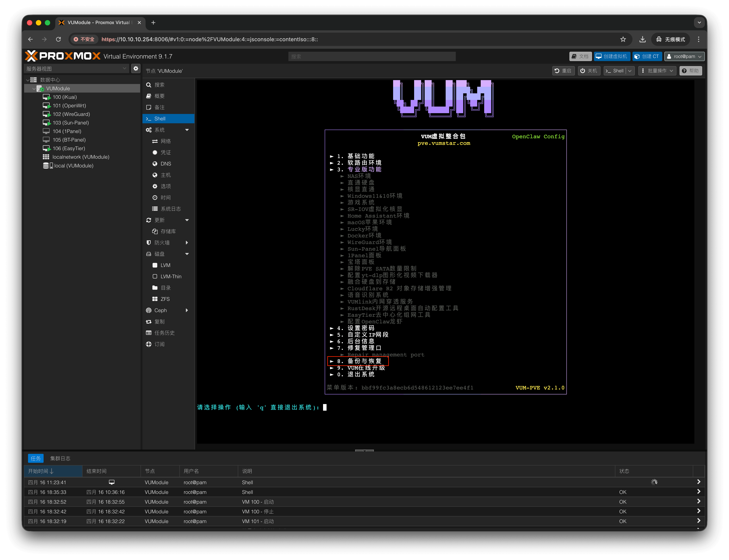This screenshot has height=560, width=729.
Task: Expand the 防火墙 section arrow
Action: [187, 243]
